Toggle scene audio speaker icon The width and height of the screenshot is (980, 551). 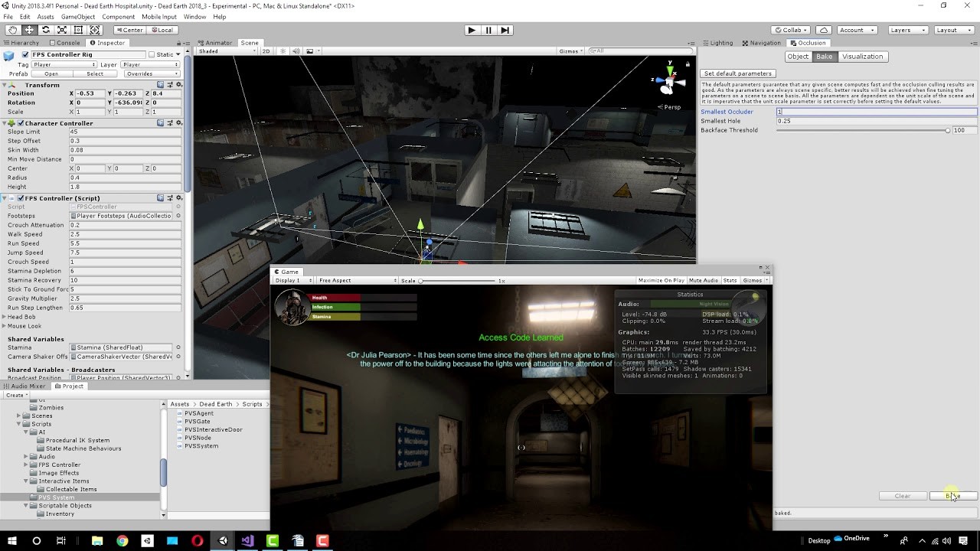296,51
